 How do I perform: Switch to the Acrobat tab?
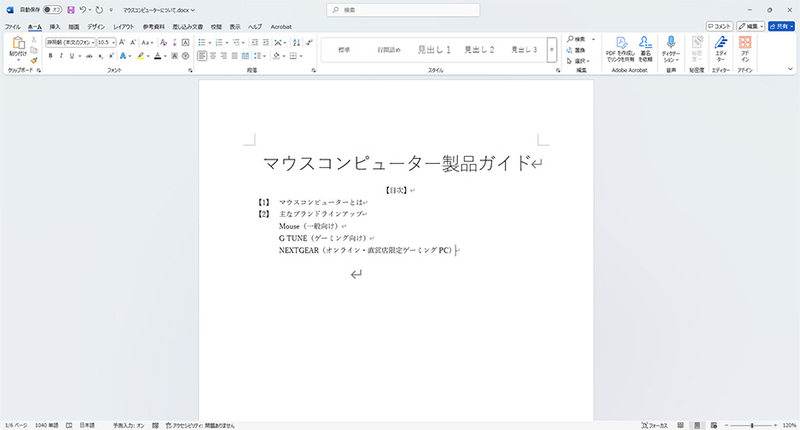pos(281,27)
